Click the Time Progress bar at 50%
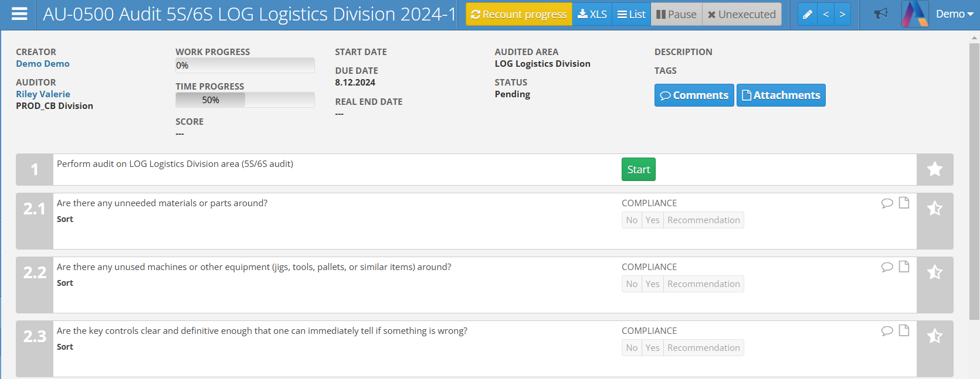The height and width of the screenshot is (379, 980). click(x=245, y=100)
